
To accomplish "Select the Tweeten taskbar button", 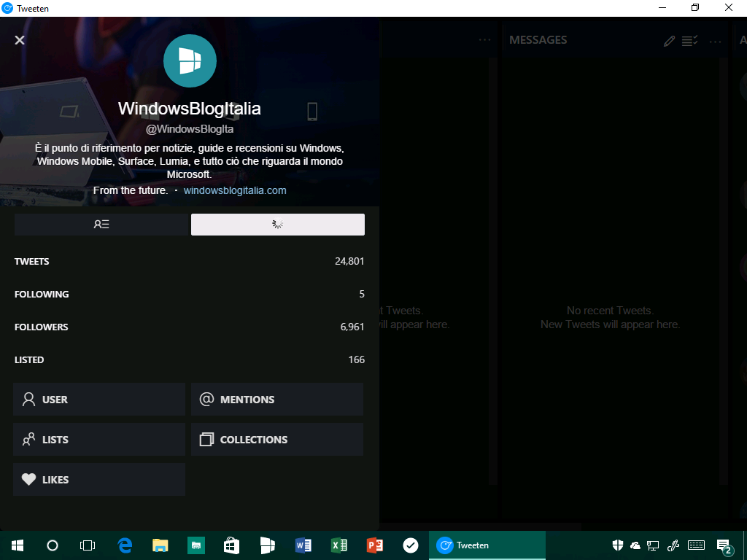I will [x=487, y=545].
